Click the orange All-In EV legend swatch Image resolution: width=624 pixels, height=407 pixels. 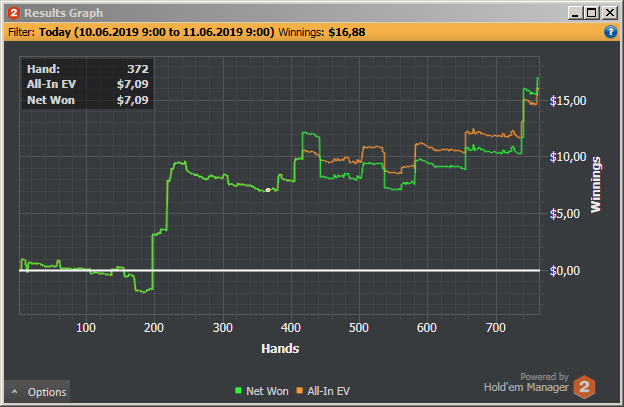pos(300,391)
